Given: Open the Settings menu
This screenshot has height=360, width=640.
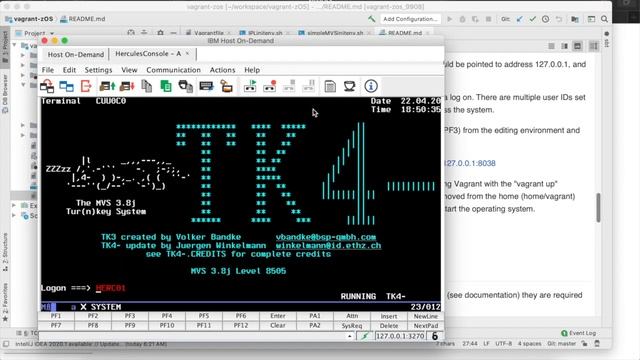Looking at the screenshot, I should [x=98, y=70].
